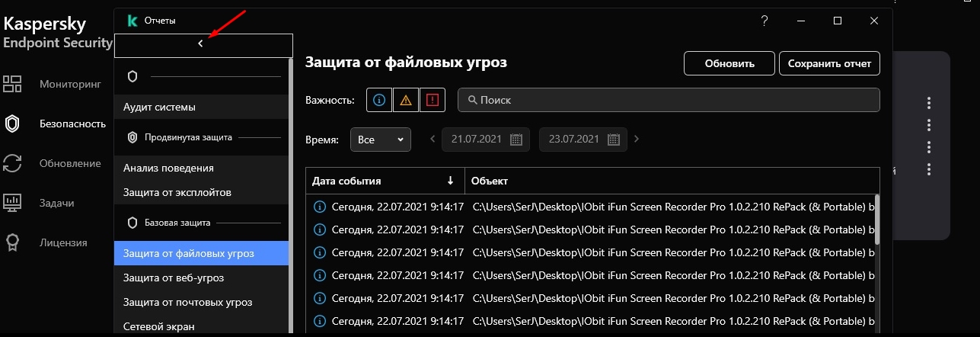980x337 pixels.
Task: Click the Сохранить отчет button
Action: coord(829,63)
